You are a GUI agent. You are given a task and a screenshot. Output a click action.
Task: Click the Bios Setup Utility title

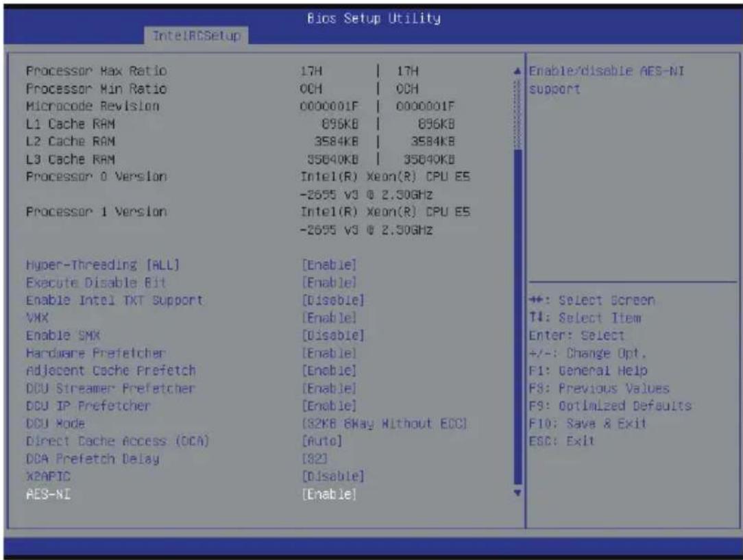coord(374,19)
